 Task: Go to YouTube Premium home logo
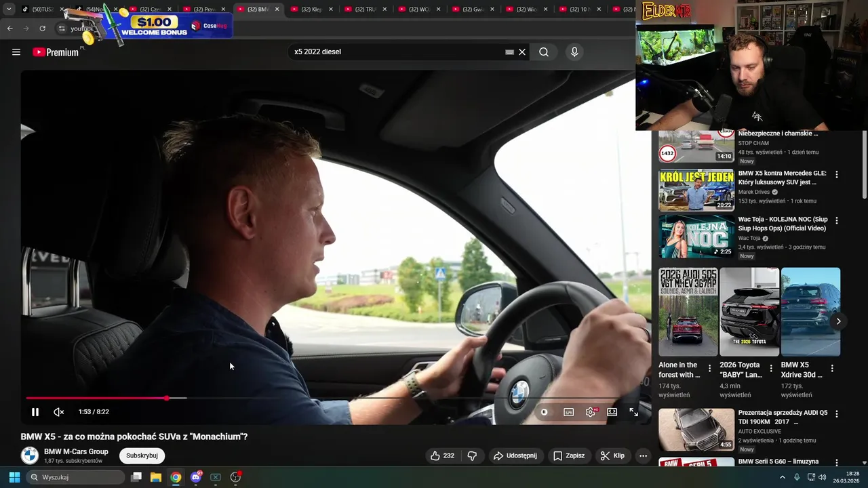(56, 52)
